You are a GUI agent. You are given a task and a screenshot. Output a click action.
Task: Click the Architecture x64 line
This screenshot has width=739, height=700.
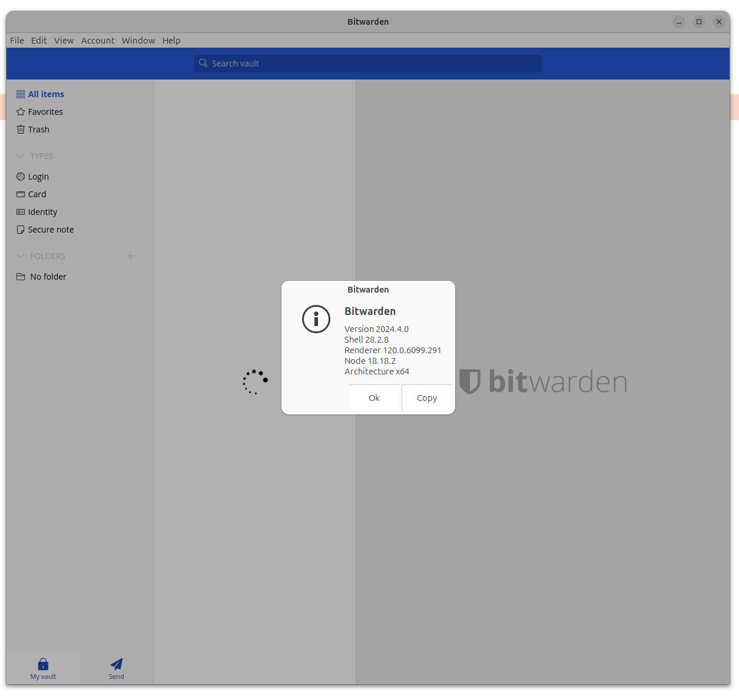click(377, 371)
